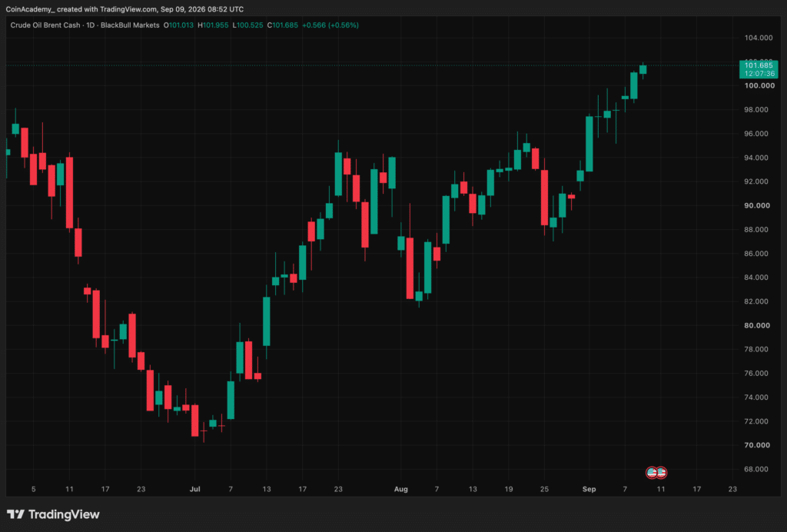The width and height of the screenshot is (787, 532).
Task: Click the 78.000 price axis label
Action: click(x=756, y=349)
